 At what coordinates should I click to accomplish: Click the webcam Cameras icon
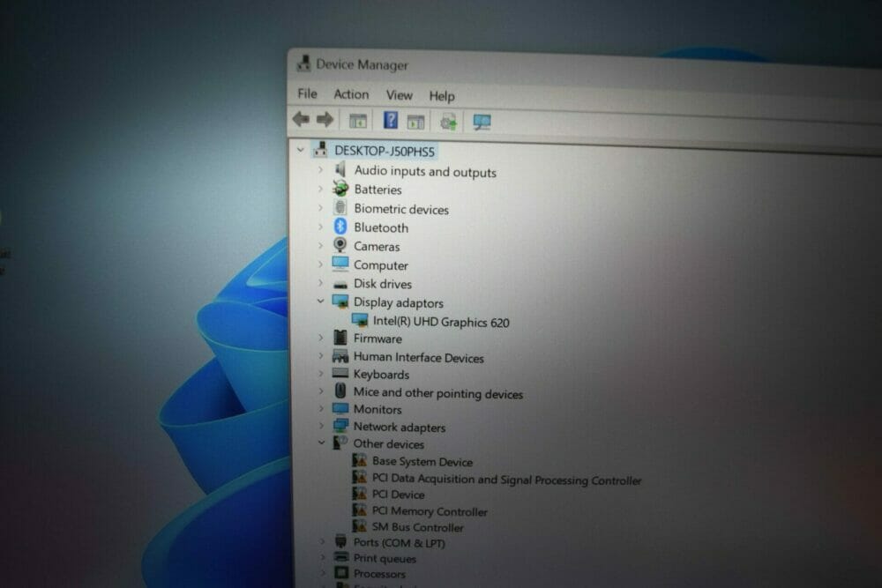(340, 244)
